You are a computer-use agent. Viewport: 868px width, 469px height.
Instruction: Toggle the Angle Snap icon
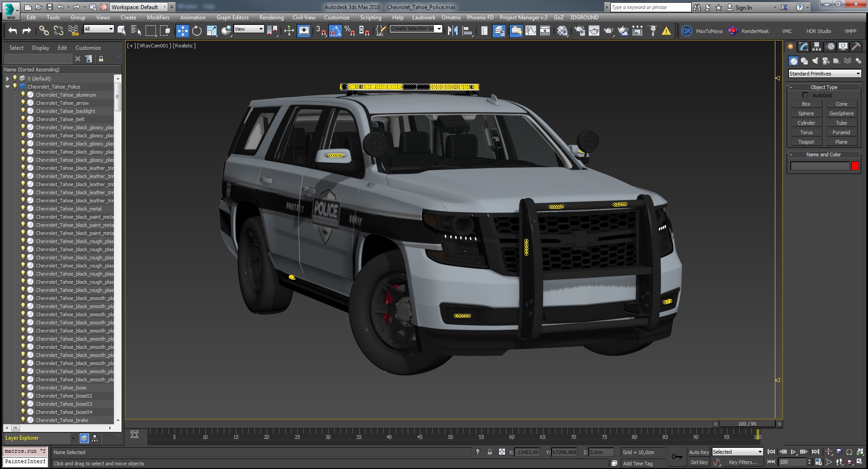335,31
